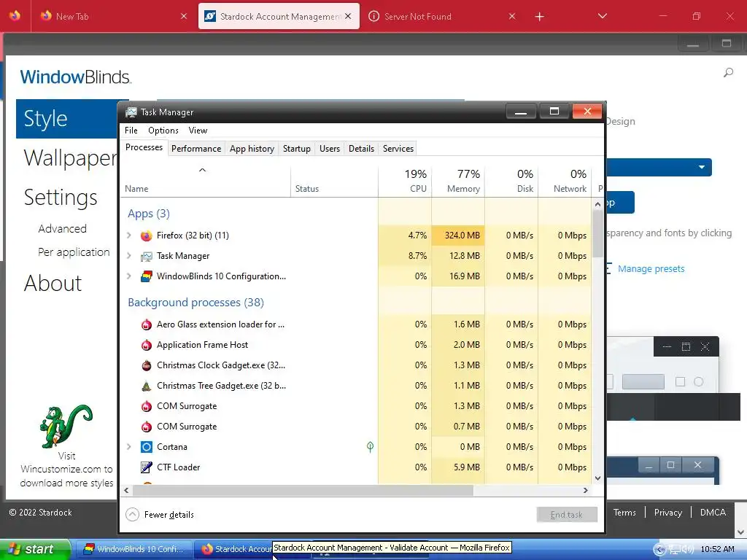Click the CTF Loader process icon
Image resolution: width=747 pixels, height=560 pixels.
click(146, 467)
